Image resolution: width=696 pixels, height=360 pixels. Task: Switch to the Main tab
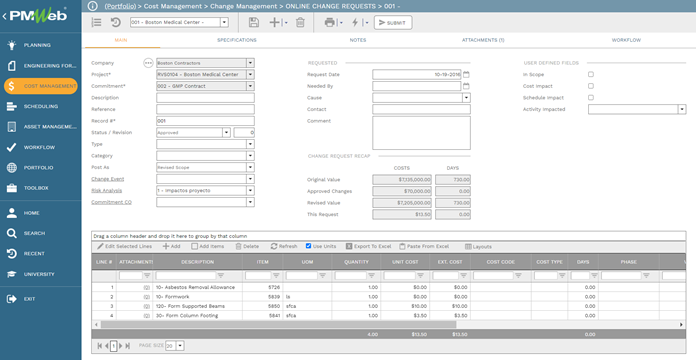tap(121, 40)
